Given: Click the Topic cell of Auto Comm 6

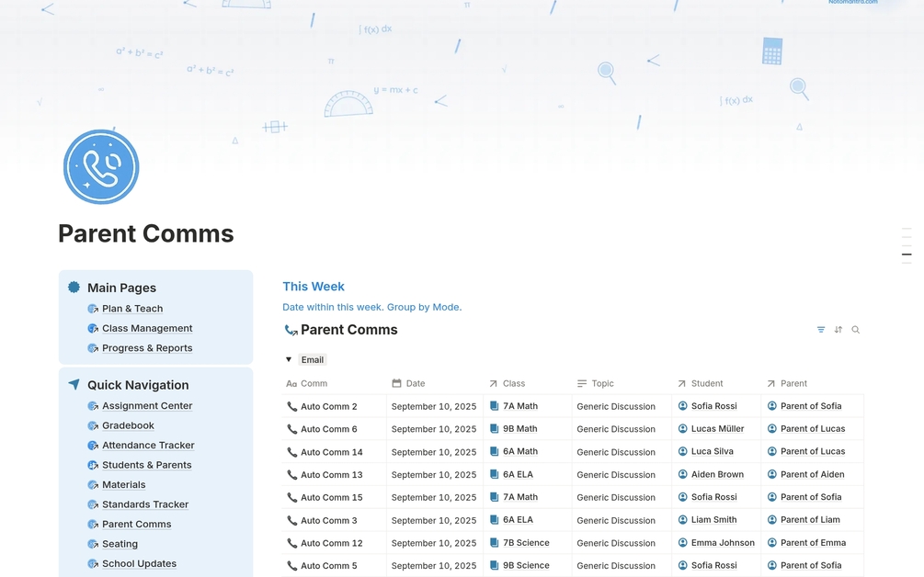Looking at the screenshot, I should click(x=622, y=429).
